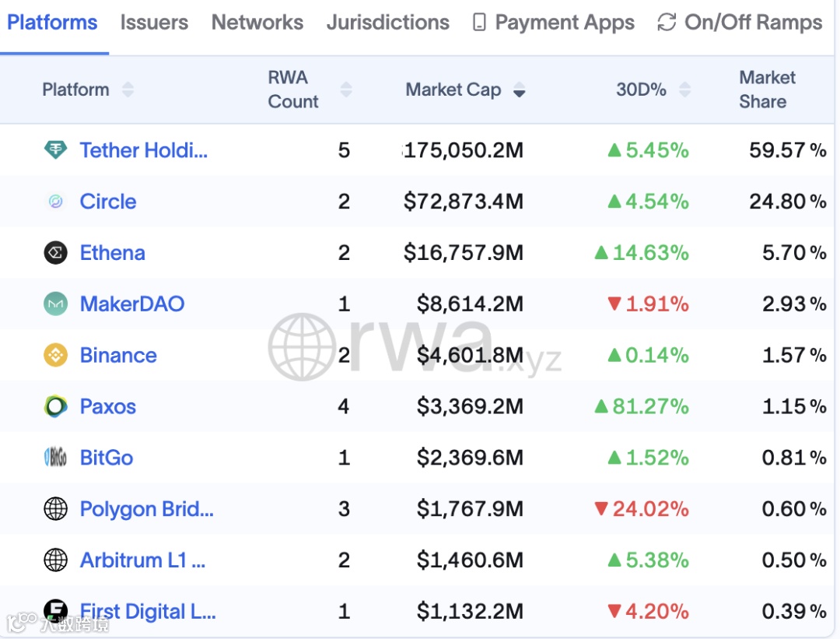Open the Binance platform link

pyautogui.click(x=118, y=355)
